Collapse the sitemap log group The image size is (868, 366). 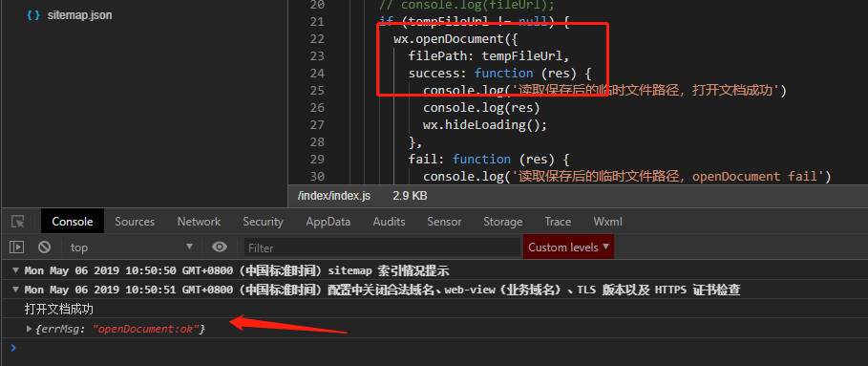(16, 271)
